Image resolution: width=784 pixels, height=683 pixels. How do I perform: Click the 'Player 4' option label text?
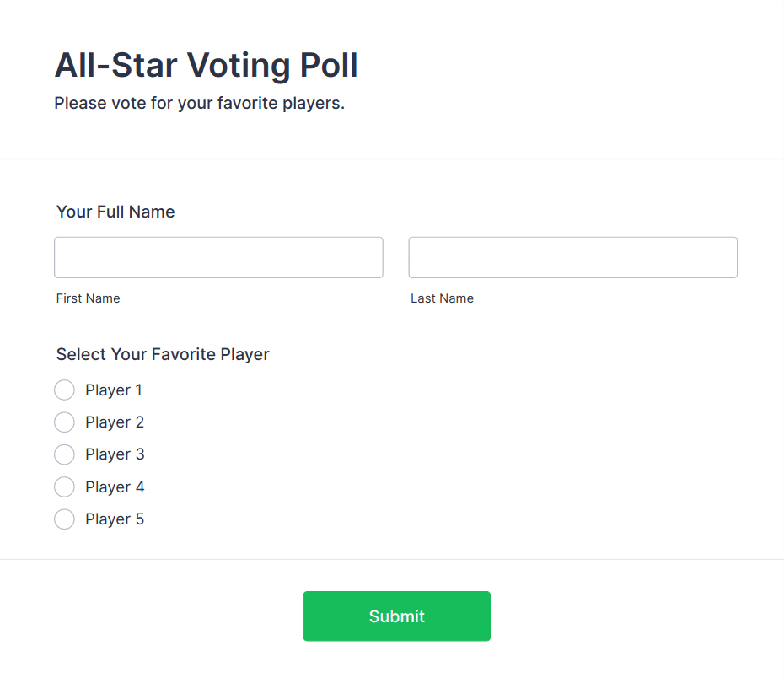115,487
